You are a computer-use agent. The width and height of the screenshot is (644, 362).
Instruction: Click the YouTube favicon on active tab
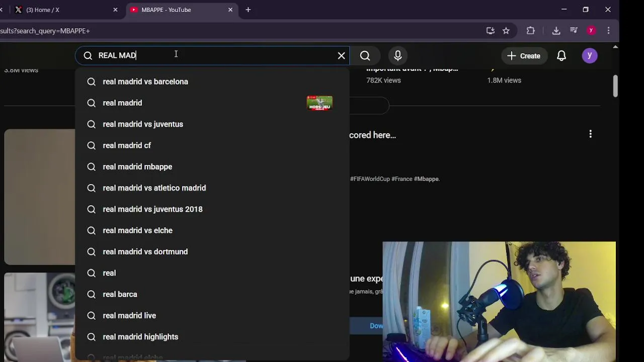(134, 10)
